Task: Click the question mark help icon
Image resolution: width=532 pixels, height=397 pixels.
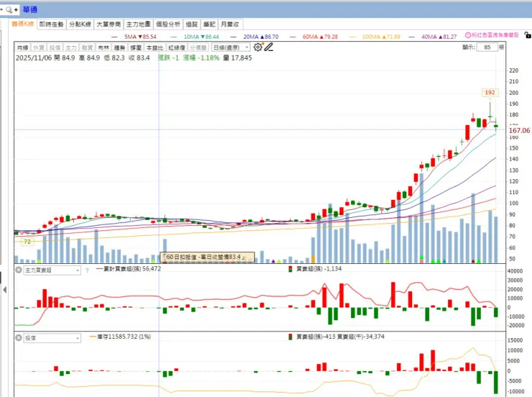Action: point(87,270)
